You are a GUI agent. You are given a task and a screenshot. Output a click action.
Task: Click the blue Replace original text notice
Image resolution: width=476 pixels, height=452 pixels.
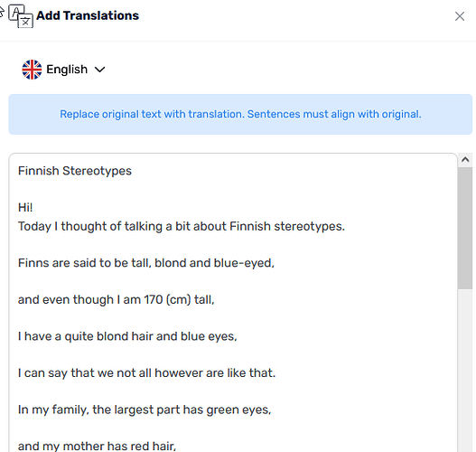point(240,114)
